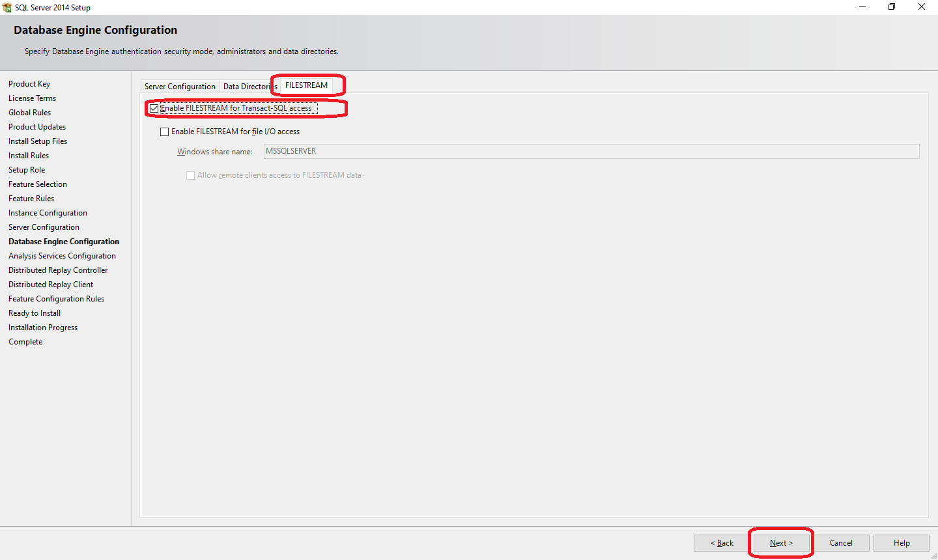The width and height of the screenshot is (938, 560).
Task: Click the Windows share name field
Action: [591, 151]
